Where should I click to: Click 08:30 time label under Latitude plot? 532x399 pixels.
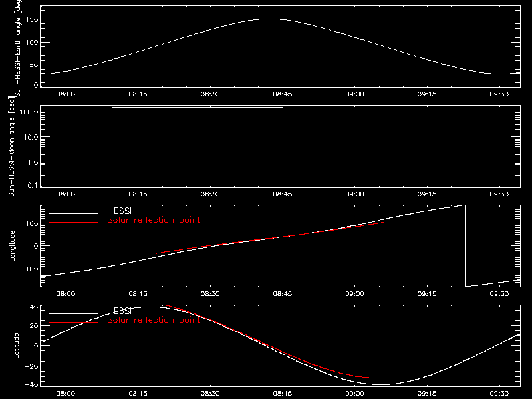[x=210, y=394]
